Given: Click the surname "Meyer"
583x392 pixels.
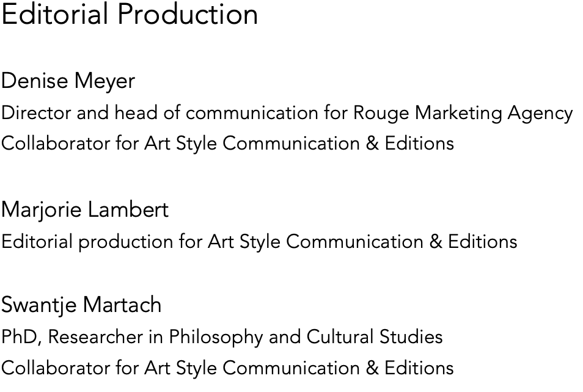Looking at the screenshot, I should click(106, 81).
